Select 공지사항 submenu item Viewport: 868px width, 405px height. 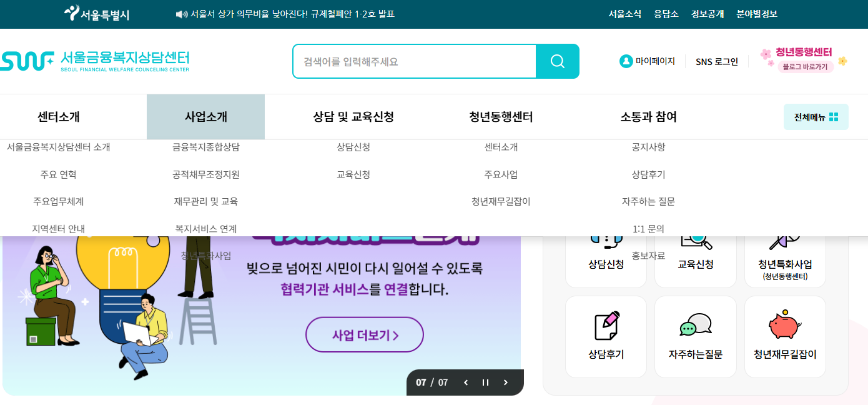pos(648,147)
